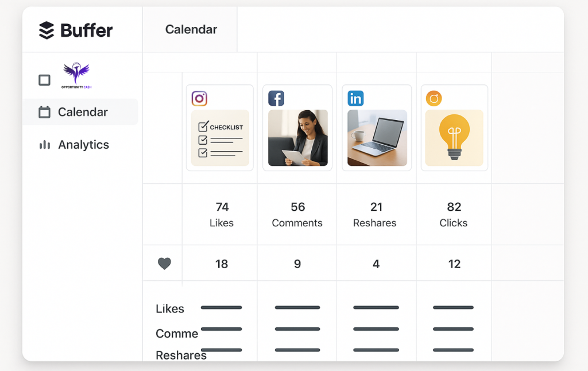Click the Buffer logo icon
The image size is (588, 371).
pyautogui.click(x=47, y=30)
